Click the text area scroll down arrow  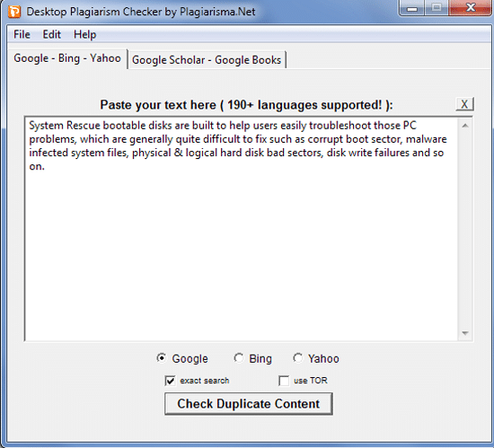click(x=465, y=333)
